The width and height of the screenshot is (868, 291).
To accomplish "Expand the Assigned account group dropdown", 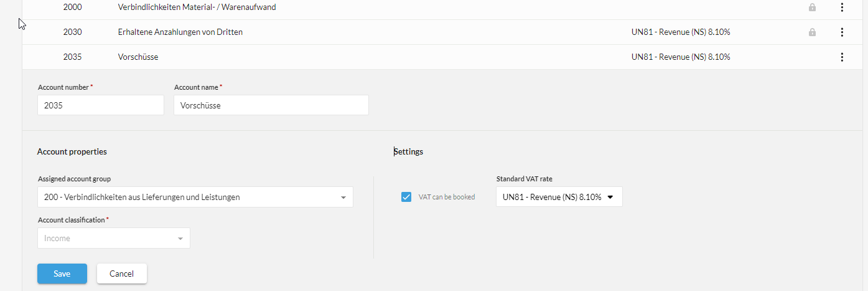I will (195, 197).
